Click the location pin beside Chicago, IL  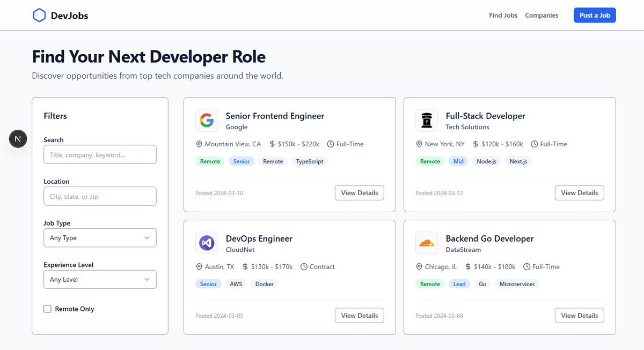(x=419, y=267)
